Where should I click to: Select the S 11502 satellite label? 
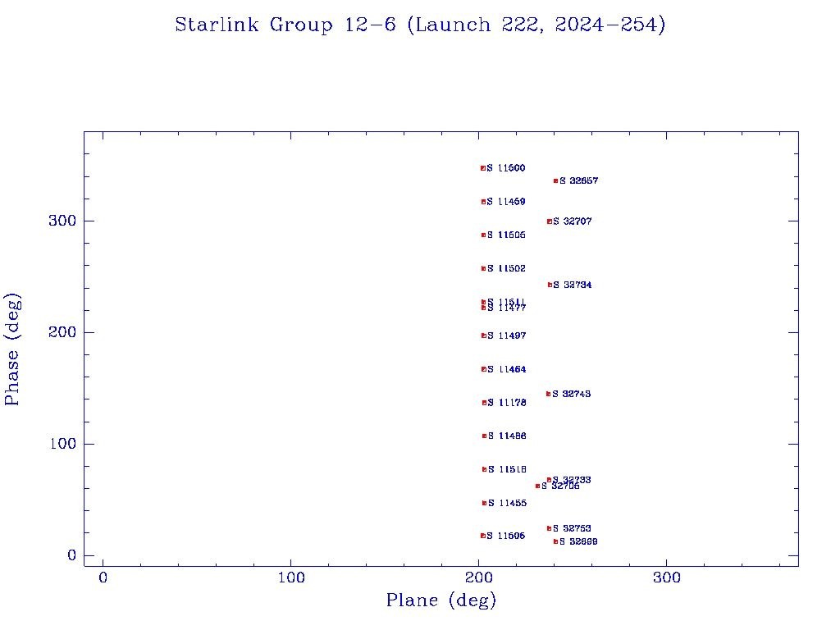click(x=506, y=268)
